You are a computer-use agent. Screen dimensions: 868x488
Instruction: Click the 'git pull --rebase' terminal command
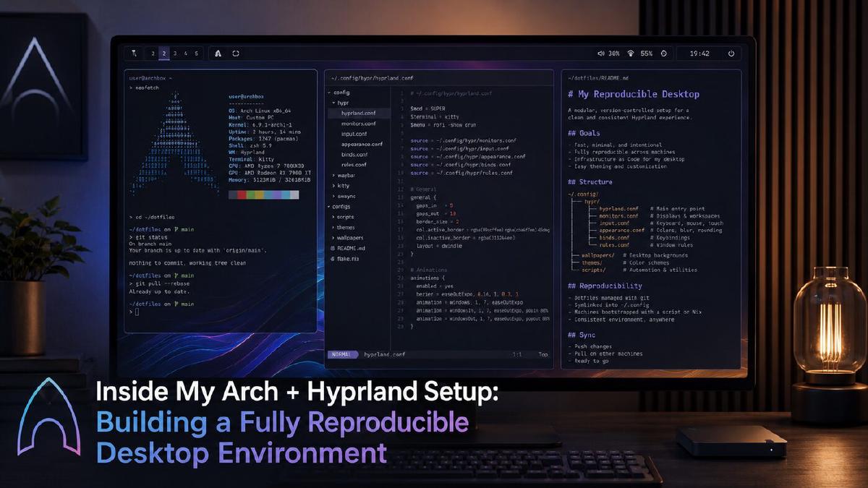(163, 283)
